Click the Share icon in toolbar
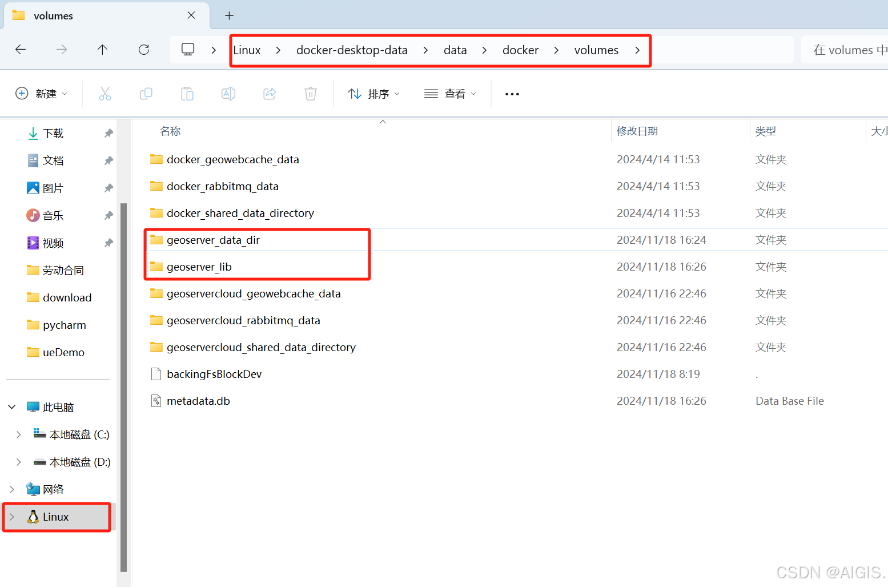Image resolution: width=888 pixels, height=588 pixels. click(270, 94)
